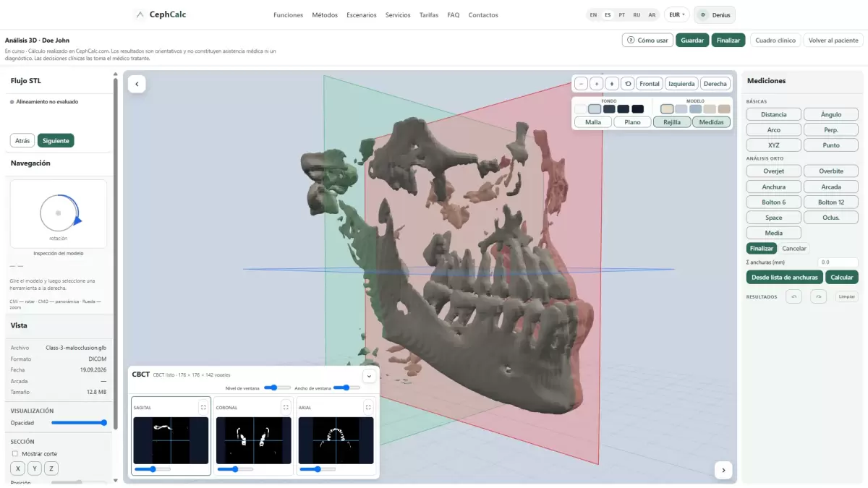Screen dimensions: 868x488
Task: Click the right-arrow button at viewport bottom
Action: tap(723, 470)
